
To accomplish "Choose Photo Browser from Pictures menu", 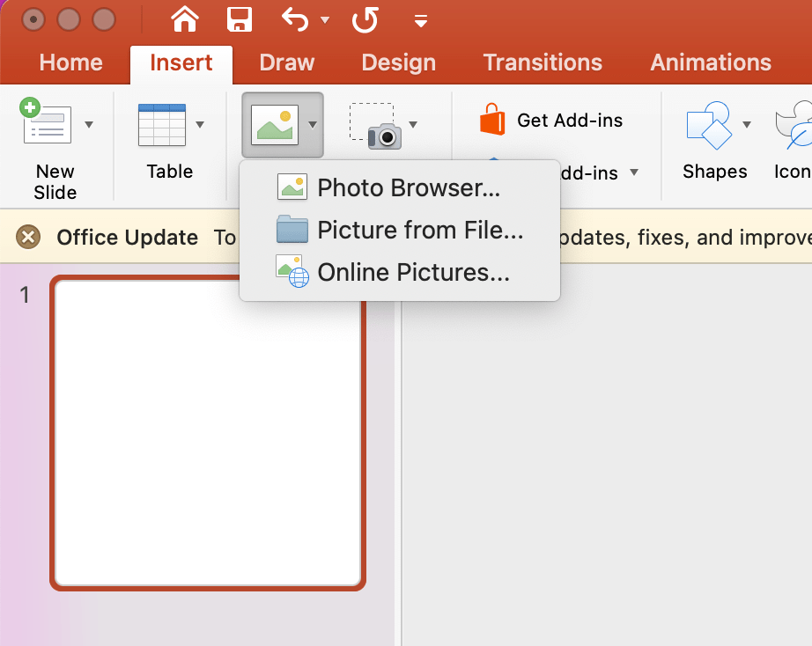I will [408, 187].
